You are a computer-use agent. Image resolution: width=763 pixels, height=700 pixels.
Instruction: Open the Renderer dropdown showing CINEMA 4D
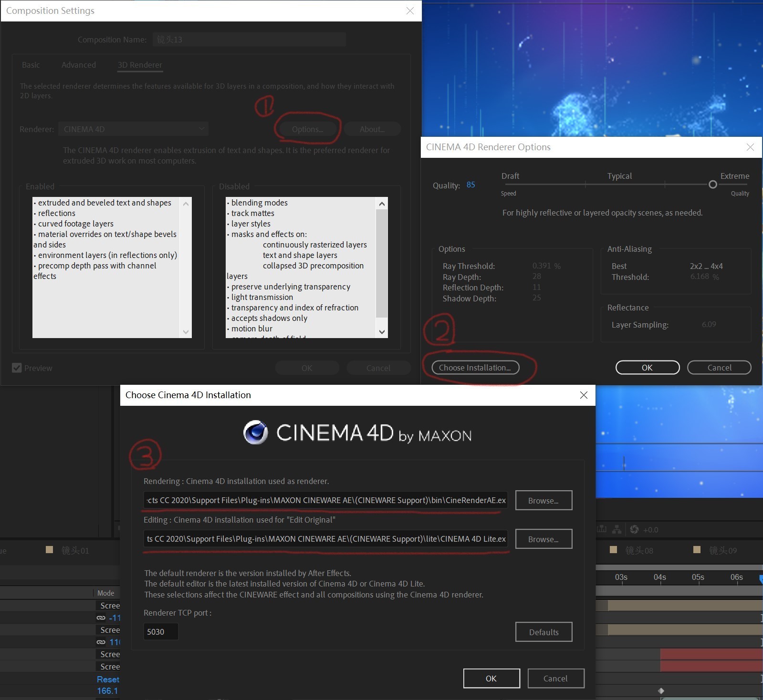133,129
